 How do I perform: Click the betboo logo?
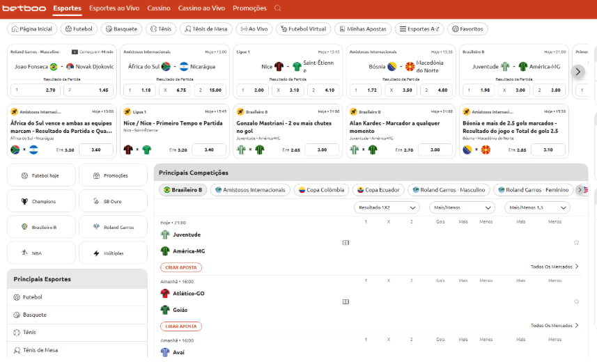pos(24,8)
